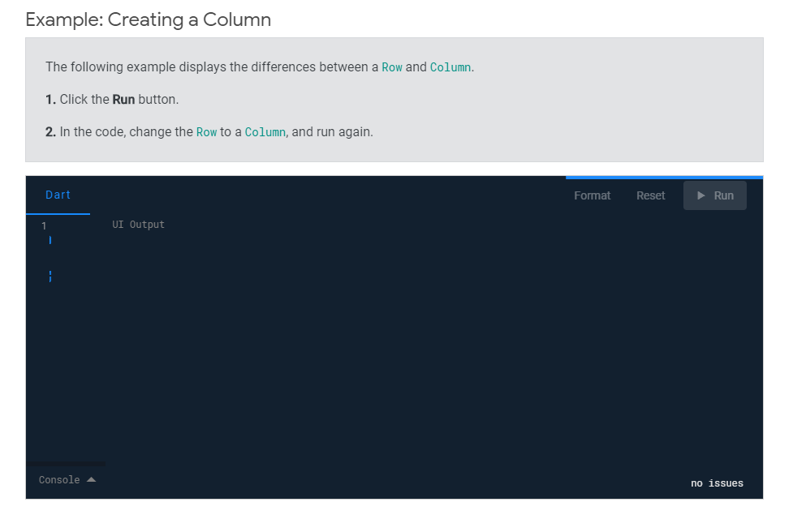
Task: Reset the code with the Reset button
Action: click(x=650, y=195)
